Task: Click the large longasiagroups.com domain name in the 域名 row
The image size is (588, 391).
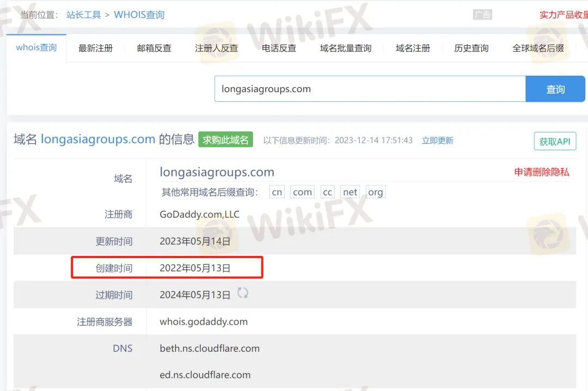Action: pyautogui.click(x=217, y=172)
